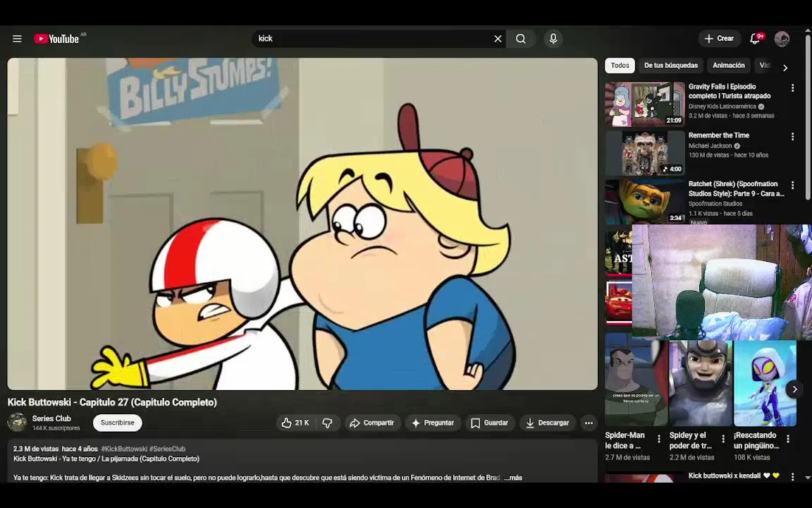Open options for Kick buttowski x kendall

792,476
